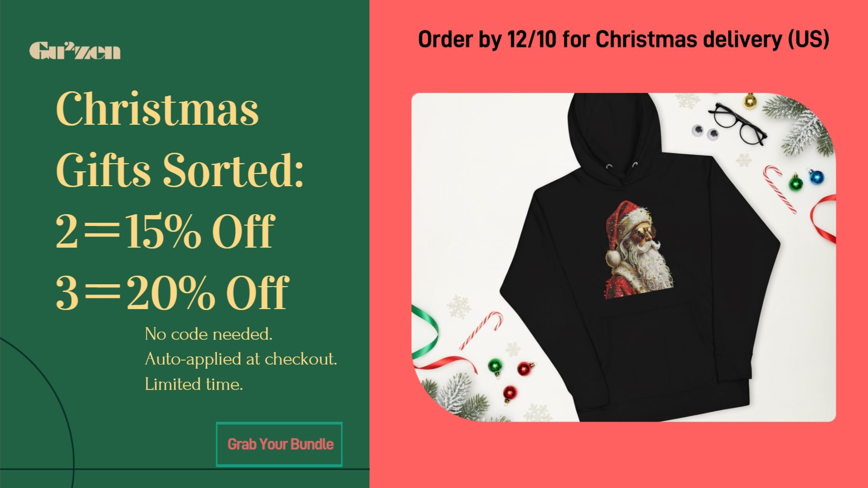
Task: Click the Limited time text
Action: (193, 385)
